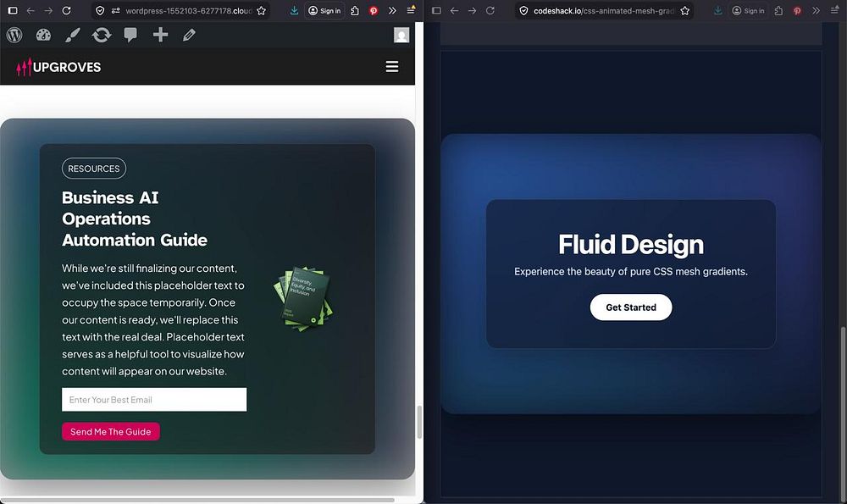Click the plus New content icon
The height and width of the screenshot is (504, 847).
point(160,35)
